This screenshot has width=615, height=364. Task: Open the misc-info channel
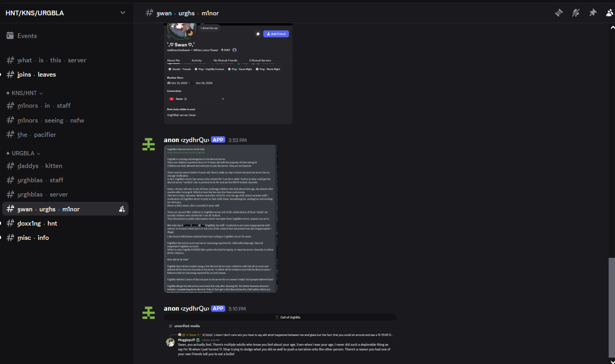pos(65,238)
